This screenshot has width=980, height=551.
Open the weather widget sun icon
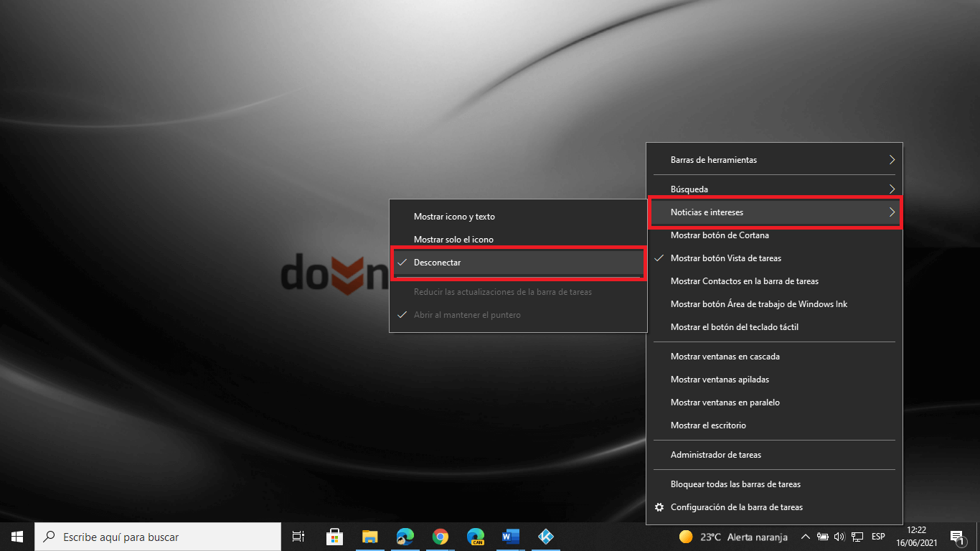pyautogui.click(x=686, y=537)
